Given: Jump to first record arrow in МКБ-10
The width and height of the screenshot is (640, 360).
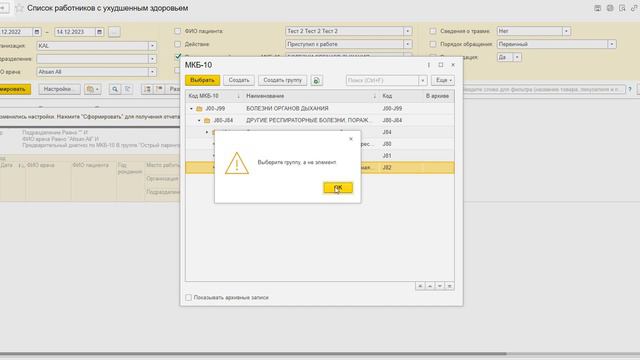Looking at the screenshot, I should coord(420,286).
